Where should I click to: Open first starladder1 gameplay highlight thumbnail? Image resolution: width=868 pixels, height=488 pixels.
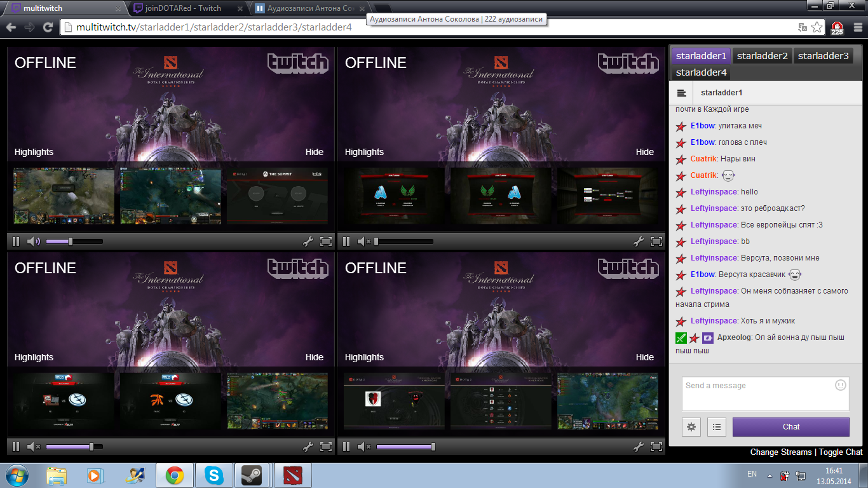[x=64, y=196]
